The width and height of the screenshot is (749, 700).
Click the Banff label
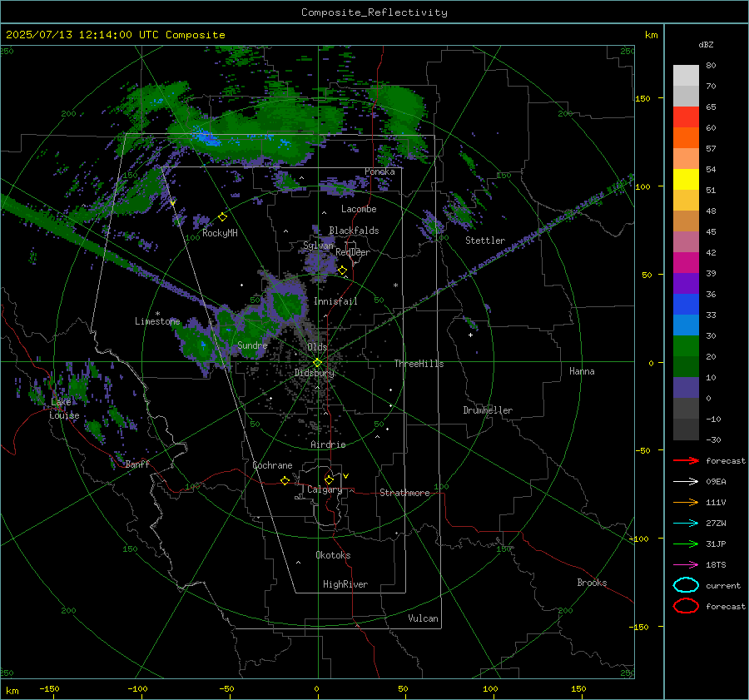[137, 464]
